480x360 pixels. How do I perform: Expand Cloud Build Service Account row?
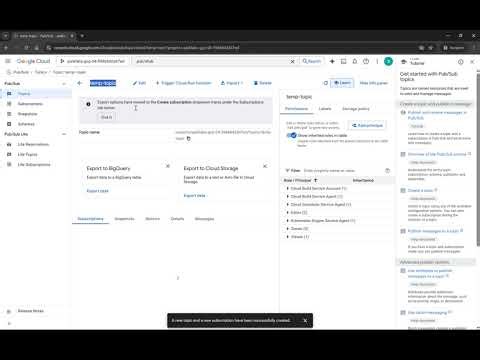(287, 188)
